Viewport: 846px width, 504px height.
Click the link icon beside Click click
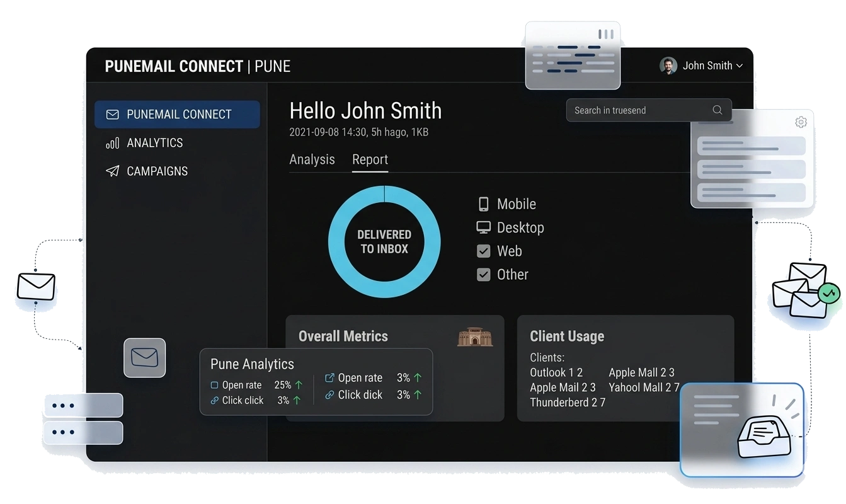(214, 400)
